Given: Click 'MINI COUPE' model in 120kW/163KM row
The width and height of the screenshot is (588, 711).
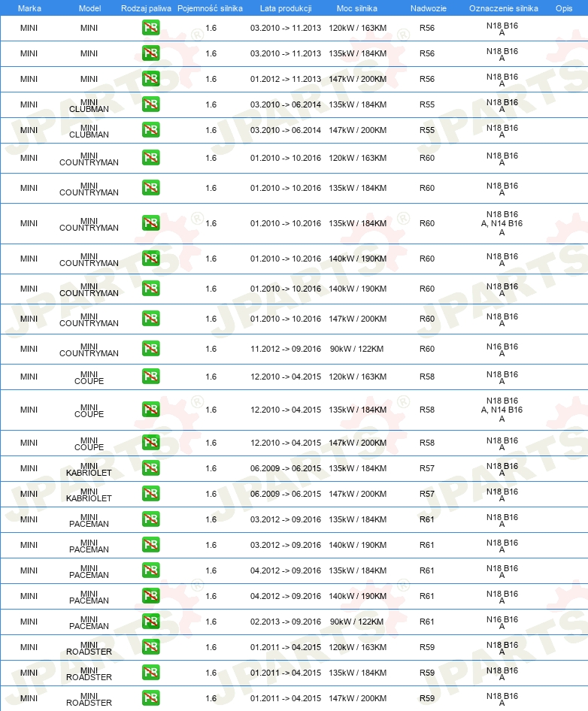Looking at the screenshot, I should [89, 377].
